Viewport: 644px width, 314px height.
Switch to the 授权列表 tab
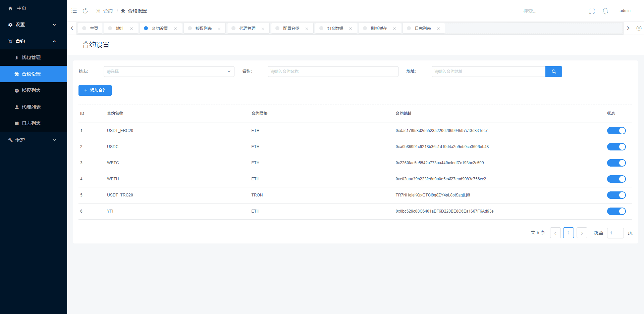(x=203, y=29)
